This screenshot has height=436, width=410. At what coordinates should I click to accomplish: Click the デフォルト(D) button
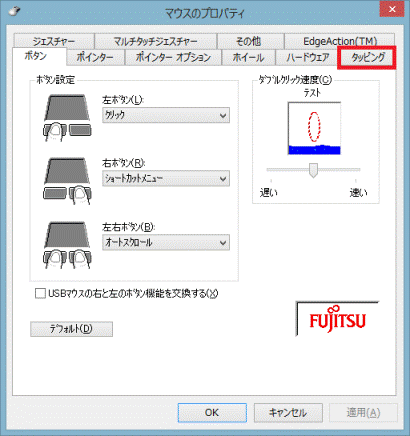(x=71, y=329)
